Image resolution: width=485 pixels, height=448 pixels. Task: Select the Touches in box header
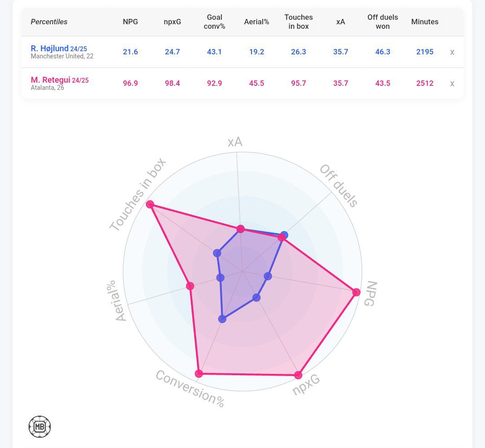click(299, 22)
